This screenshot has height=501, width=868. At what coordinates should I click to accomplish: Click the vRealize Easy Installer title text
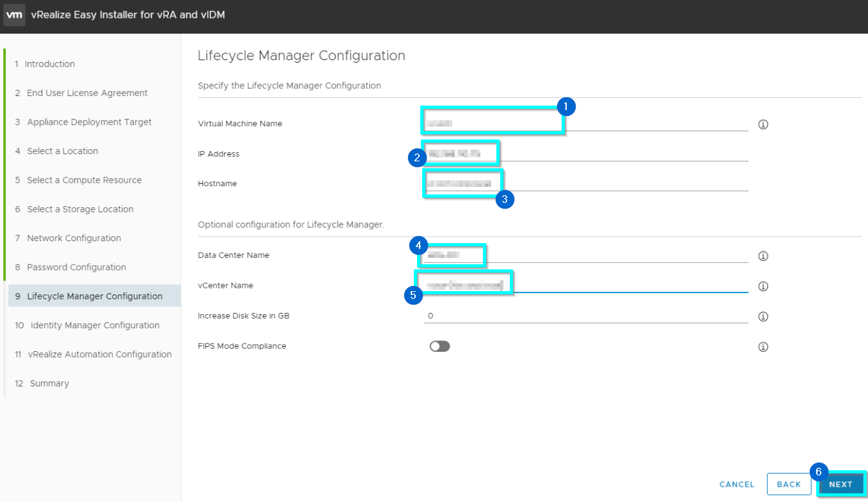[x=128, y=15]
